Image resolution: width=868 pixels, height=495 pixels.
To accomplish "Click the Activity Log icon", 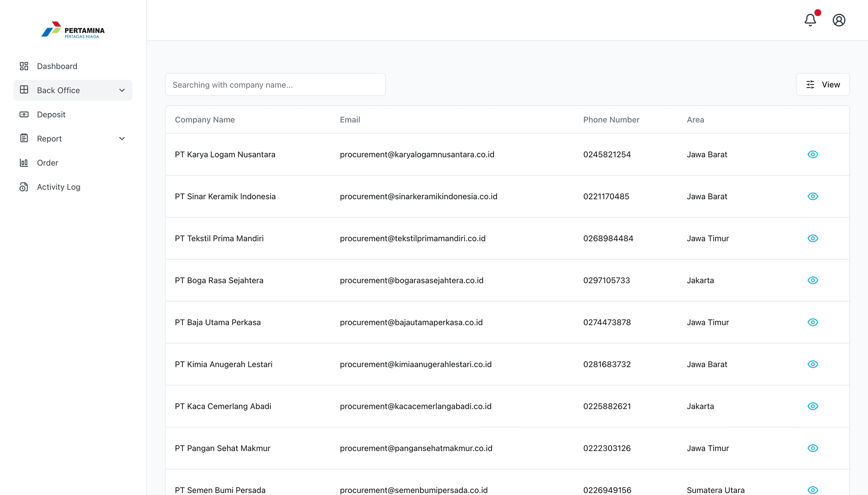I will [x=24, y=187].
